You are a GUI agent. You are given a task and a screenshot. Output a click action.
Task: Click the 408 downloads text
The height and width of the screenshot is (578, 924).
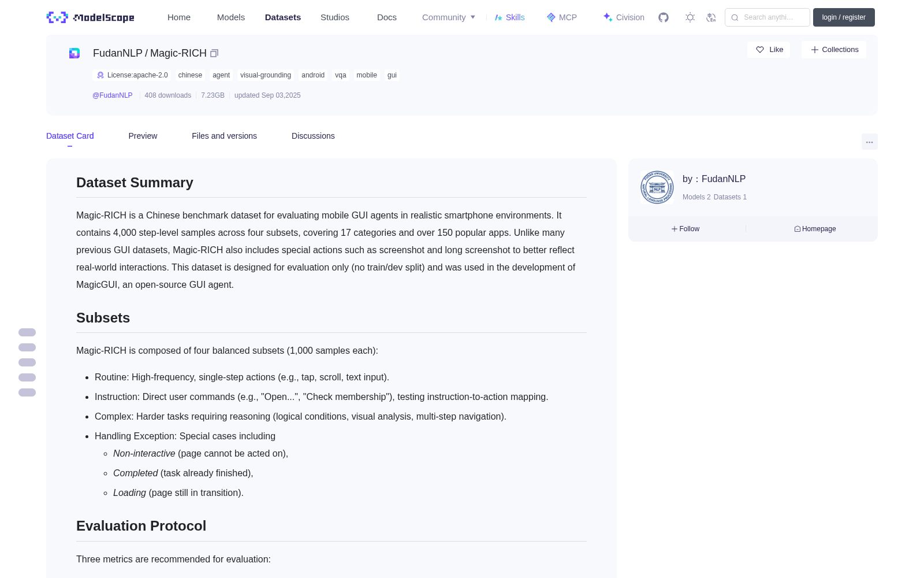(168, 95)
